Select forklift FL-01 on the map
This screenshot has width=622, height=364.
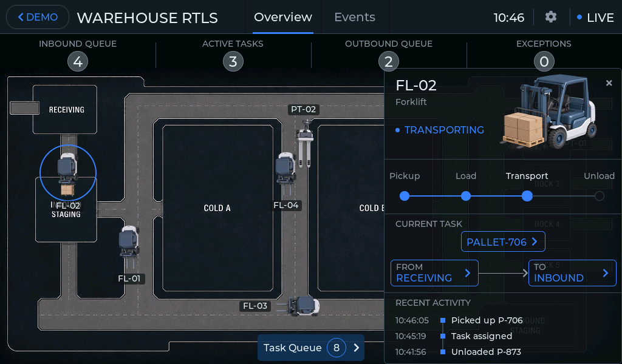[129, 248]
